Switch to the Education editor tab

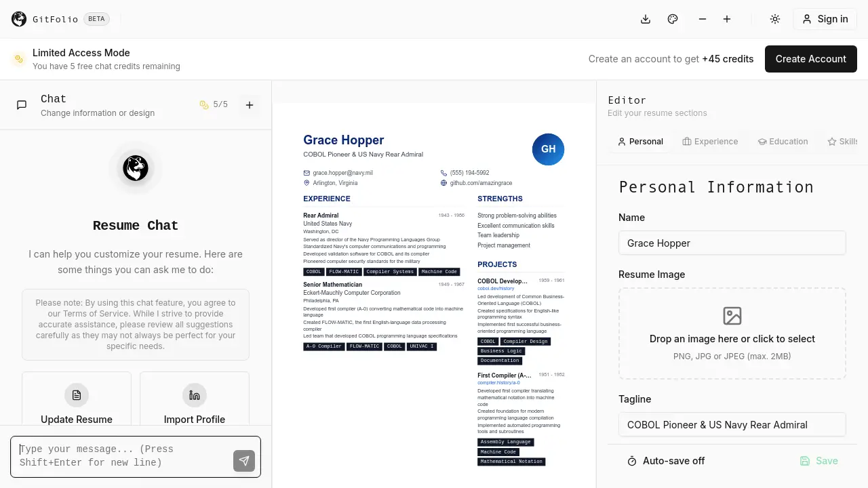(x=783, y=142)
